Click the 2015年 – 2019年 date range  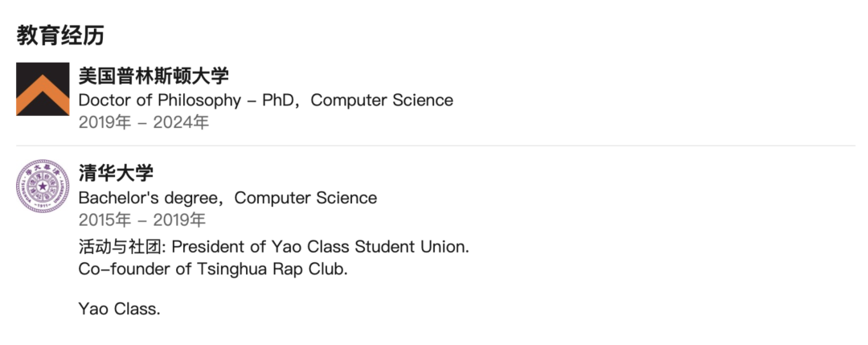click(x=141, y=220)
